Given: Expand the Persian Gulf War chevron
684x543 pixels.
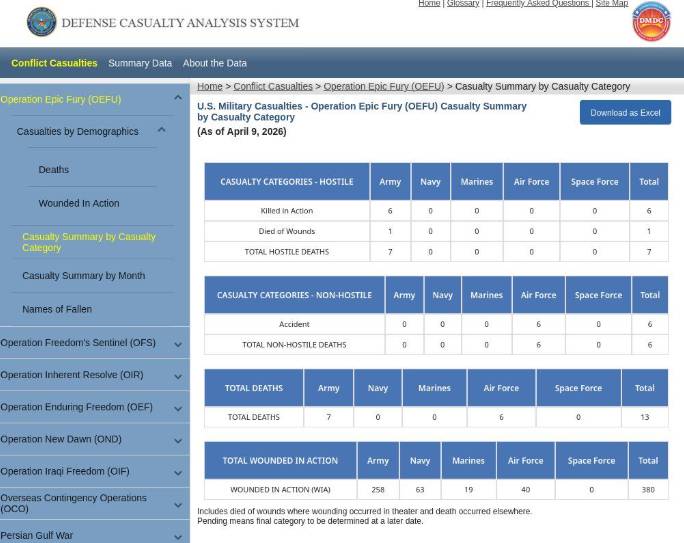Looking at the screenshot, I should [178, 537].
